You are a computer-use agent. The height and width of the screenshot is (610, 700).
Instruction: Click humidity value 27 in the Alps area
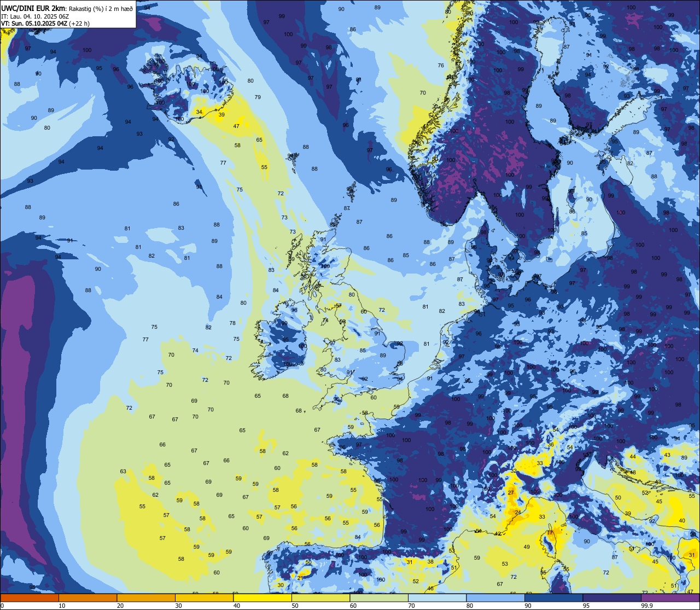pyautogui.click(x=511, y=493)
